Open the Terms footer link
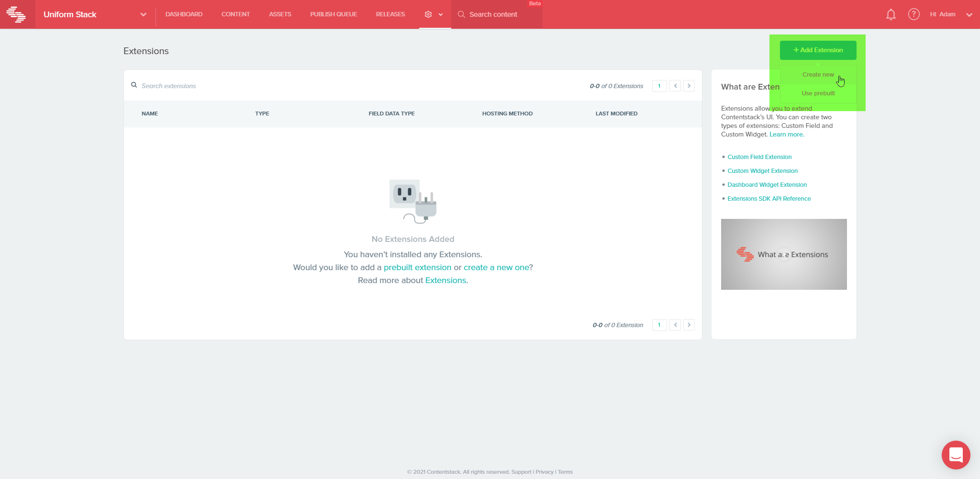This screenshot has width=980, height=479. [x=565, y=472]
